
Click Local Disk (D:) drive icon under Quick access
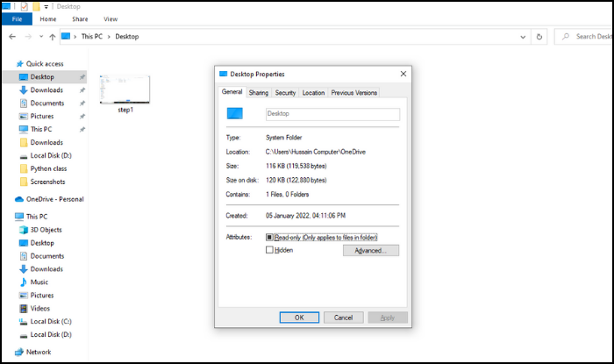click(24, 156)
